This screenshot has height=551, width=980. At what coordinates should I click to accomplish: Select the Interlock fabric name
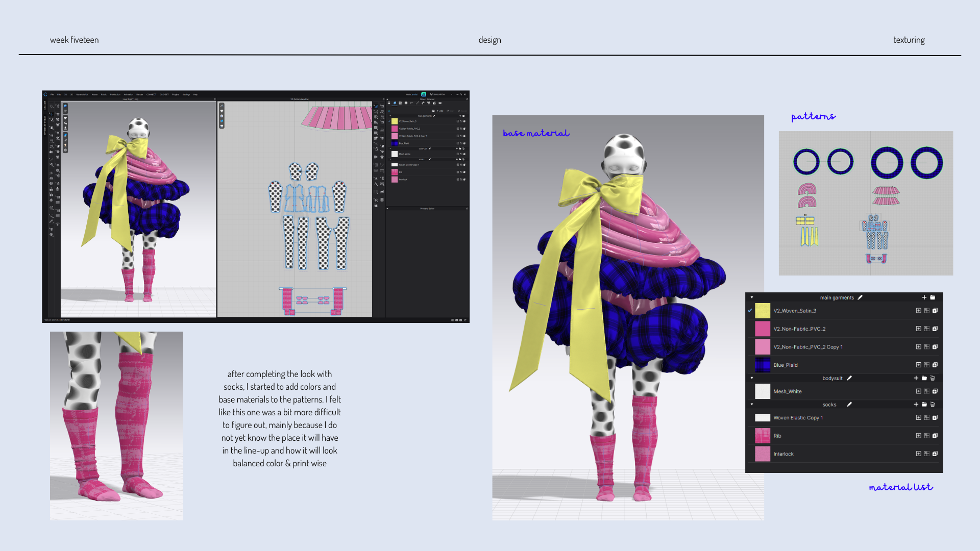click(783, 454)
